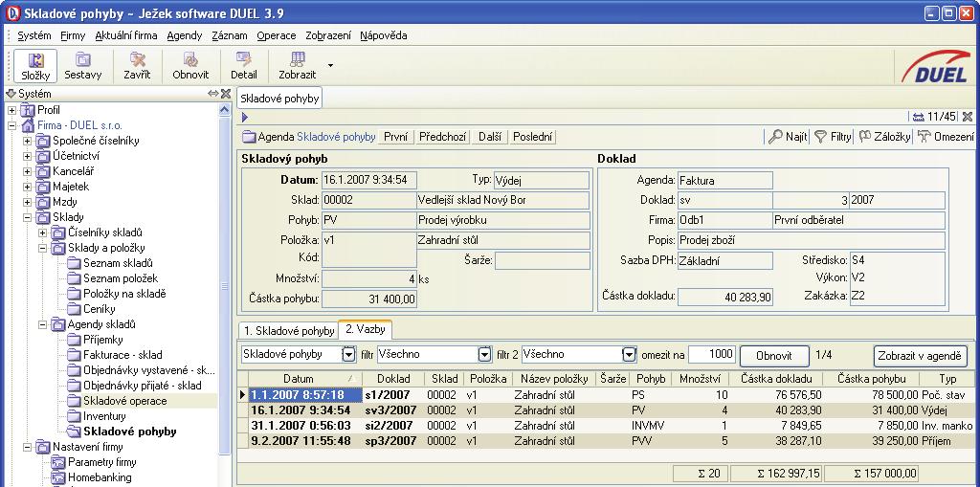This screenshot has width=980, height=487.
Task: Click the Najít search icon
Action: click(788, 137)
